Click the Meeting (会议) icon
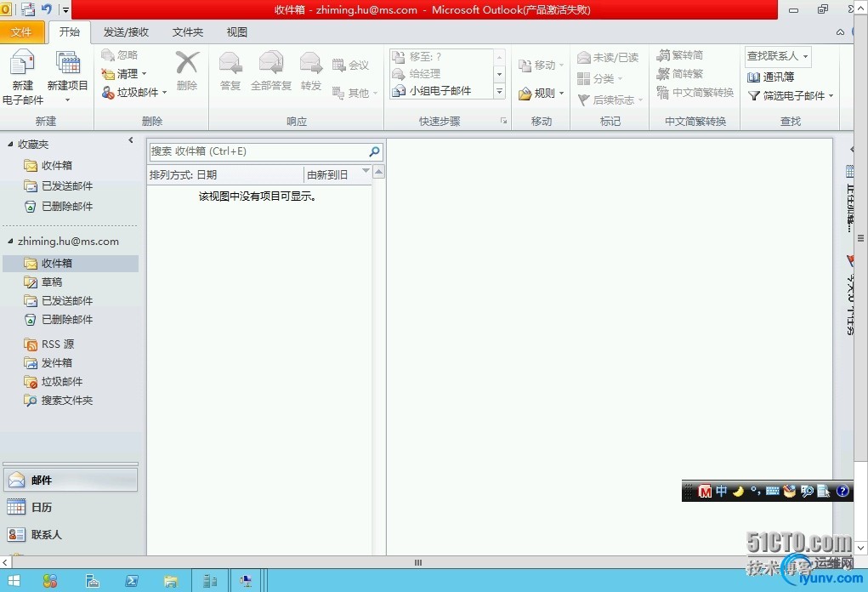The image size is (868, 592). pos(339,65)
